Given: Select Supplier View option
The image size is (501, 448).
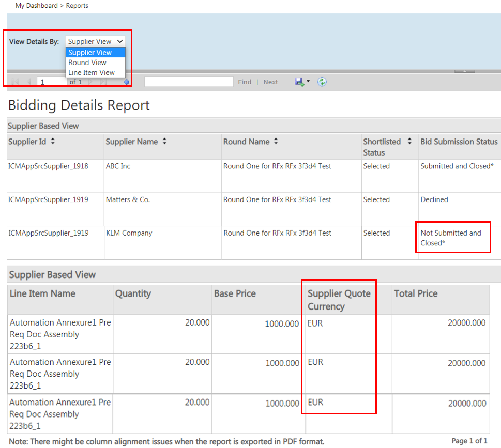Looking at the screenshot, I should pyautogui.click(x=90, y=52).
